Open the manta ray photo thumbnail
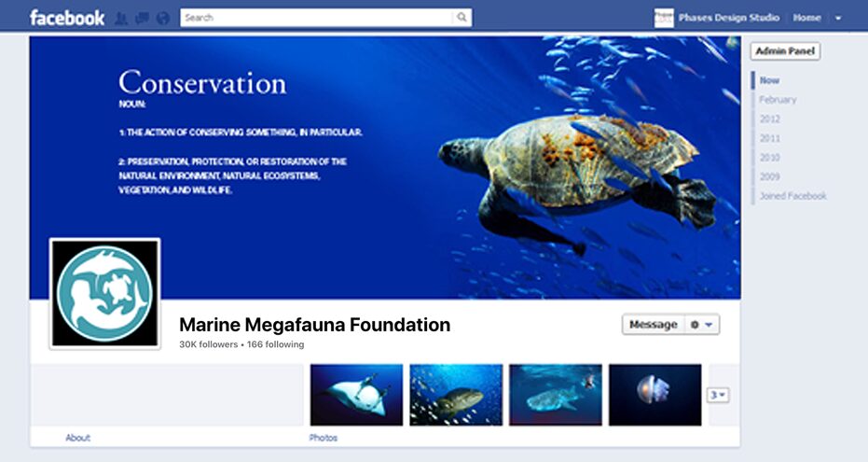The width and height of the screenshot is (868, 462). click(356, 395)
